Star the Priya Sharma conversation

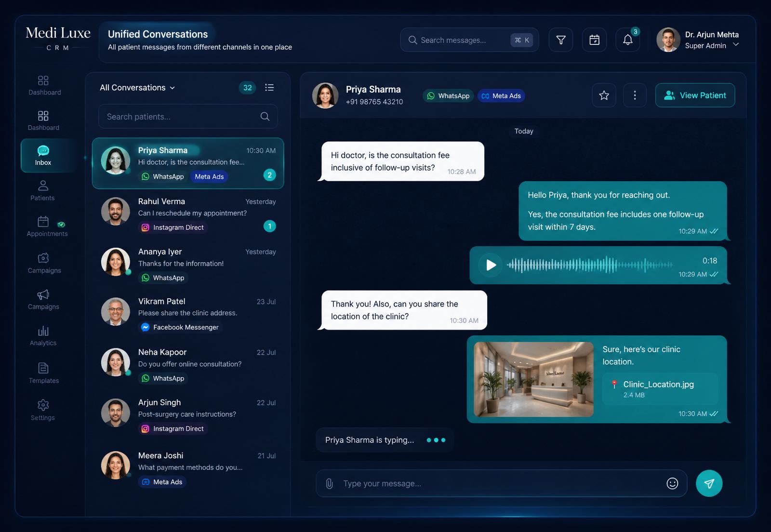(x=604, y=95)
